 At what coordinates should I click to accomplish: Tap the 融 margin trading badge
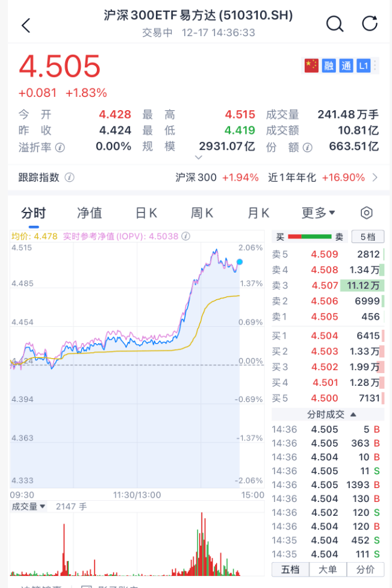point(328,66)
